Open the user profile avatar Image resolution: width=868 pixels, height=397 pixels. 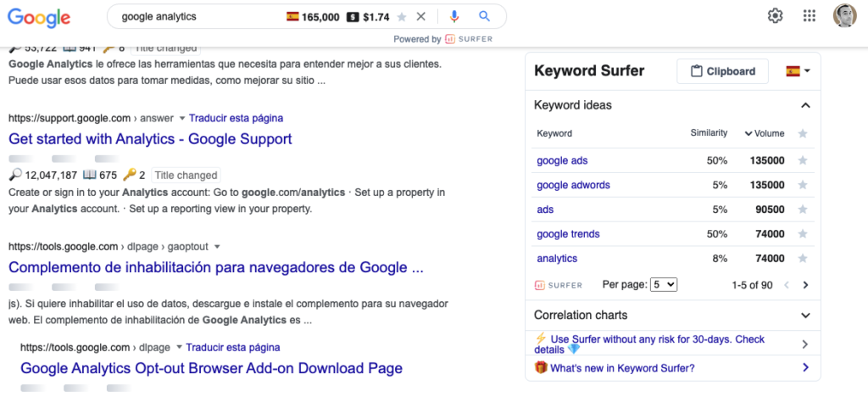click(845, 16)
